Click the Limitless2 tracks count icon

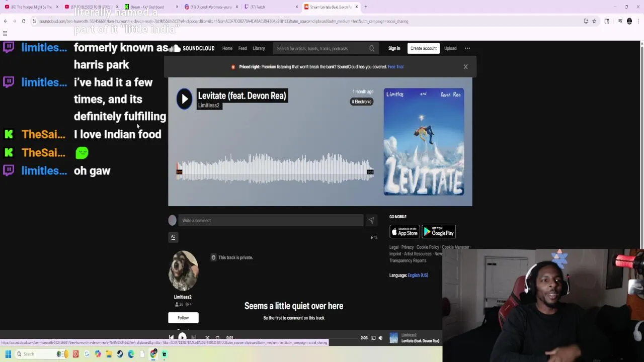(x=187, y=304)
